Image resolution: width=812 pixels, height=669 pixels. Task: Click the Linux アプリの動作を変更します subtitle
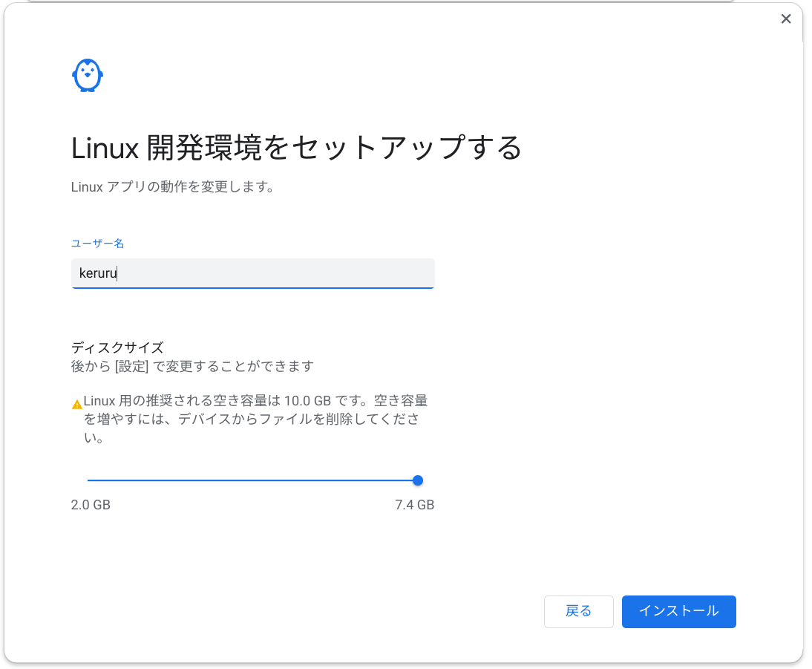click(x=173, y=187)
